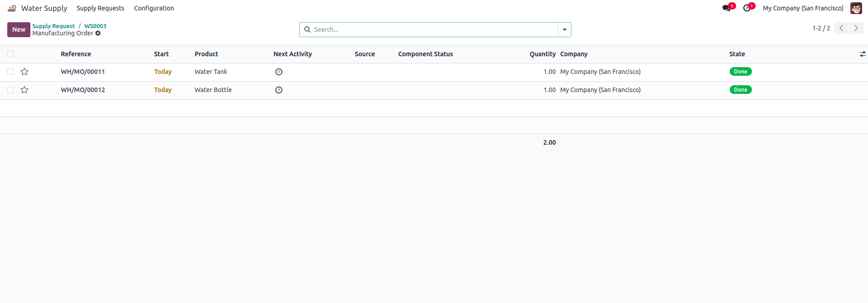
Task: Click activity clock for Water Bottle row
Action: [x=279, y=90]
